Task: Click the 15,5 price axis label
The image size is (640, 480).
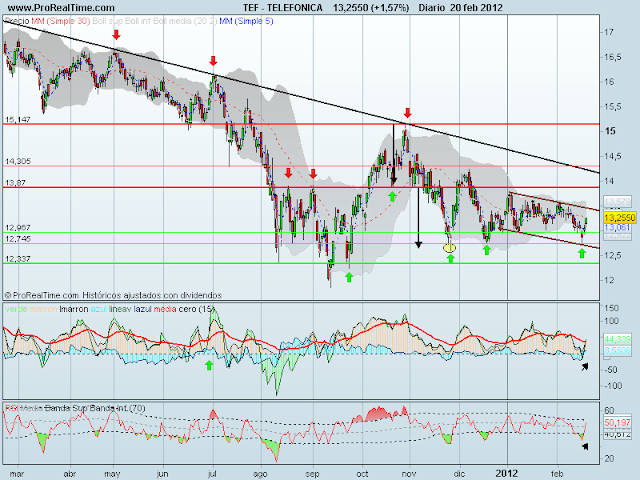Action: (613, 106)
